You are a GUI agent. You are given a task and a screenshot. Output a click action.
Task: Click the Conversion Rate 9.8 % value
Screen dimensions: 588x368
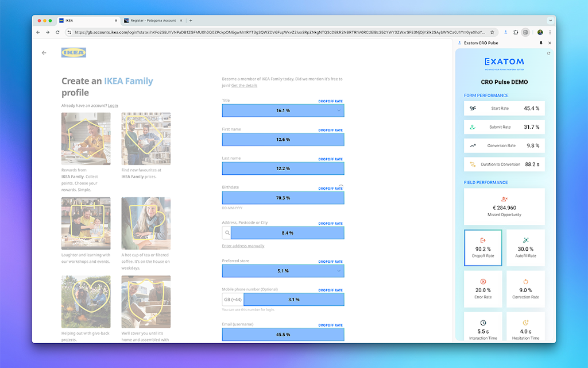[x=533, y=145]
